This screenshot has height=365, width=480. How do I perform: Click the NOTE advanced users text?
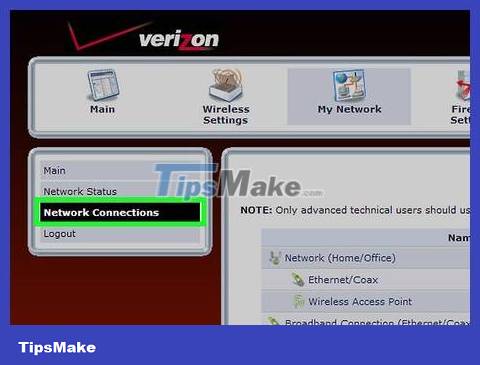pos(355,210)
